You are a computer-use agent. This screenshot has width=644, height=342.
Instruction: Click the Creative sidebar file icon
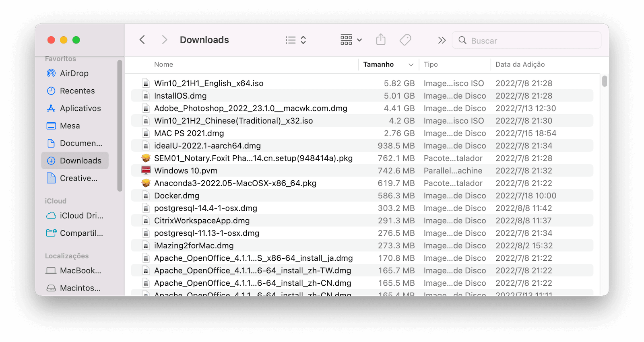(x=51, y=178)
